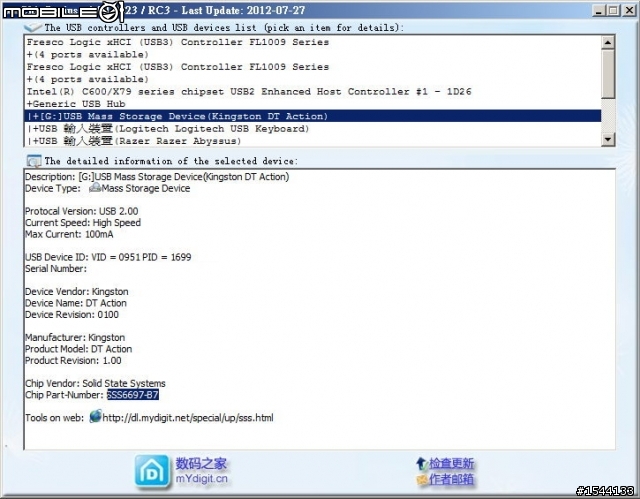Click the 'Chip Vendor: Solid State Systems' line
Image resolution: width=640 pixels, height=499 pixels.
pos(95,384)
